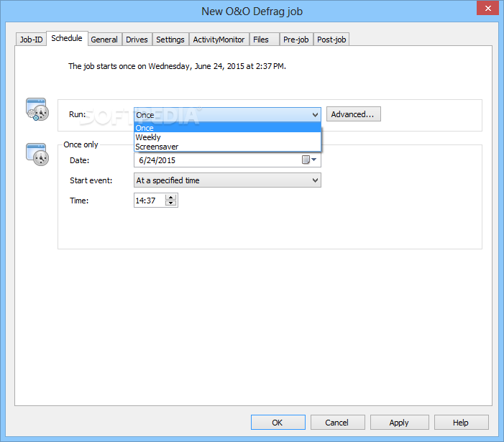Open the Settings tab
This screenshot has height=442, width=504.
tap(170, 40)
